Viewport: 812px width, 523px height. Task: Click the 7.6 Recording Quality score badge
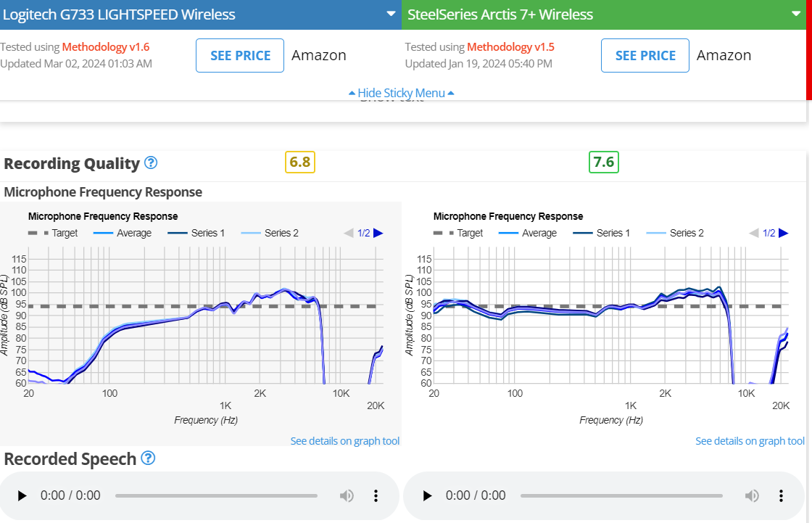tap(604, 162)
